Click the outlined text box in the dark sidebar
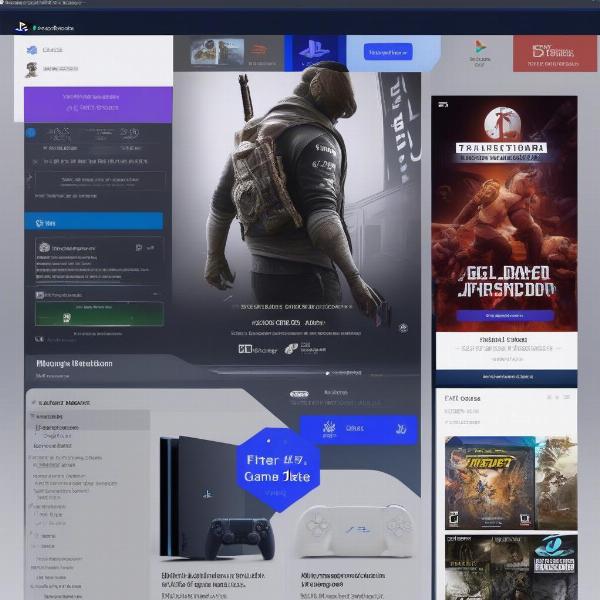 click(100, 179)
